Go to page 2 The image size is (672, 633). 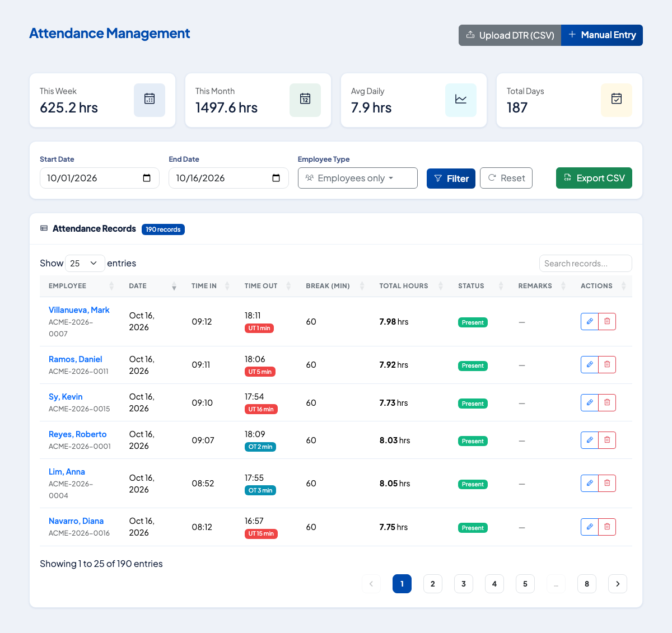click(433, 584)
